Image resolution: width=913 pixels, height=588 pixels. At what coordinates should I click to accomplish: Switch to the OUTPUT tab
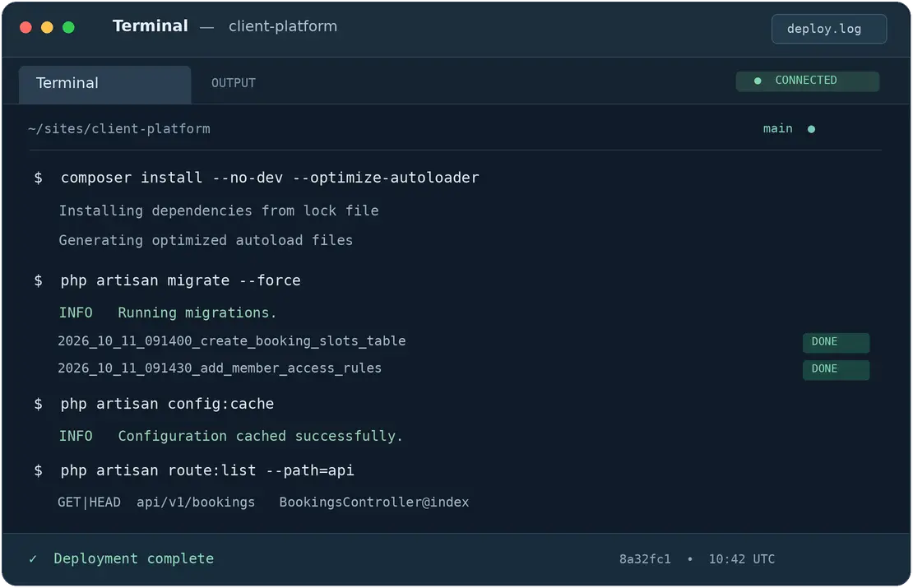coord(234,83)
